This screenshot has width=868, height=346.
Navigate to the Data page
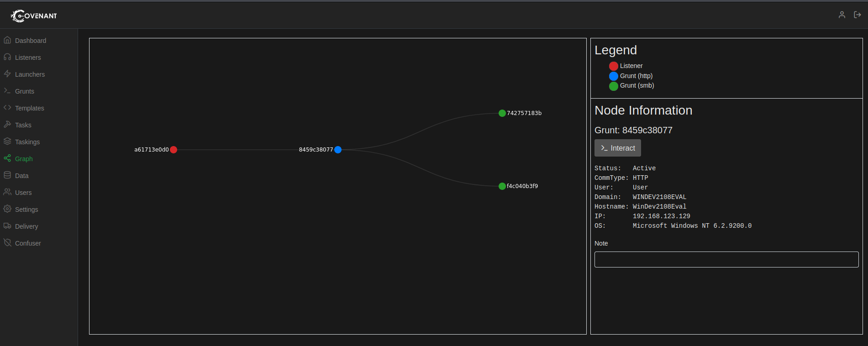(21, 176)
